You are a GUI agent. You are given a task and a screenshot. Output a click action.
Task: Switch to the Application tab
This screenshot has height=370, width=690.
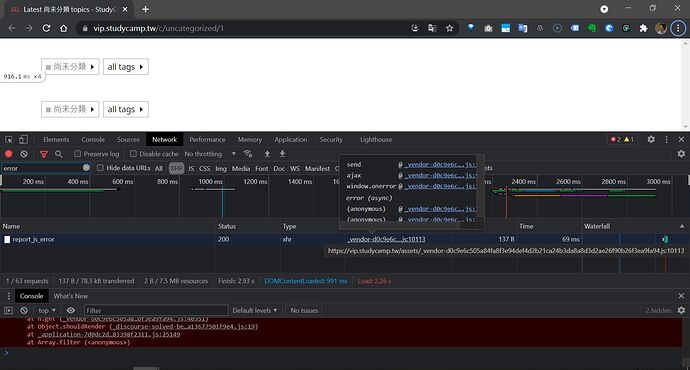click(290, 139)
